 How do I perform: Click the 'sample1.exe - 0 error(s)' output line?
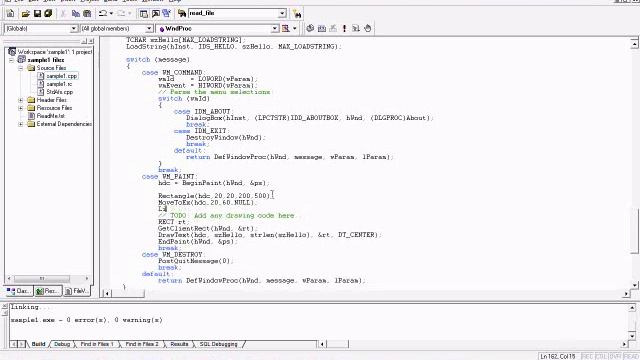(x=87, y=320)
